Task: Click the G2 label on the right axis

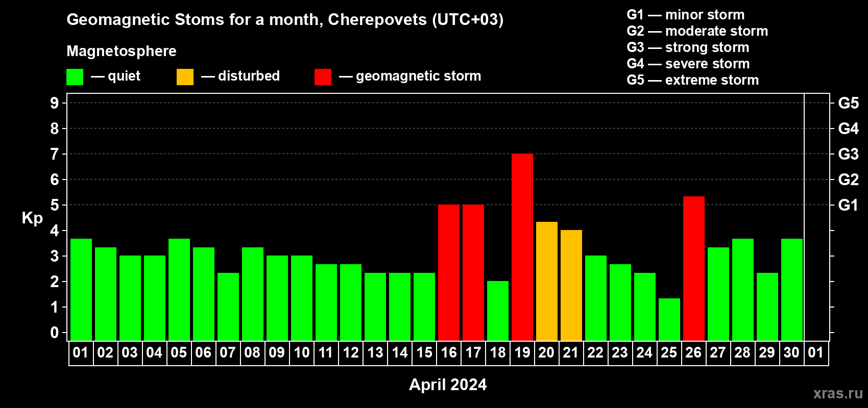Action: coord(849,180)
